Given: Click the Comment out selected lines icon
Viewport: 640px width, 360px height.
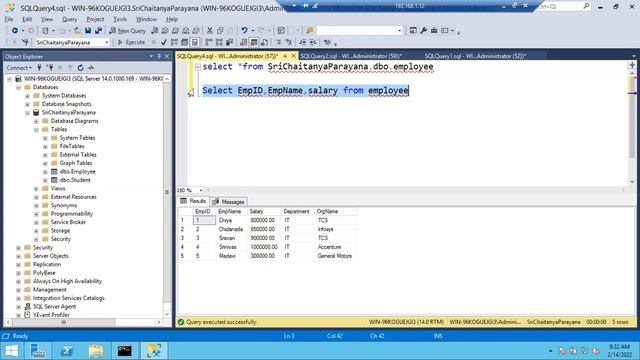Looking at the screenshot, I should (x=278, y=42).
